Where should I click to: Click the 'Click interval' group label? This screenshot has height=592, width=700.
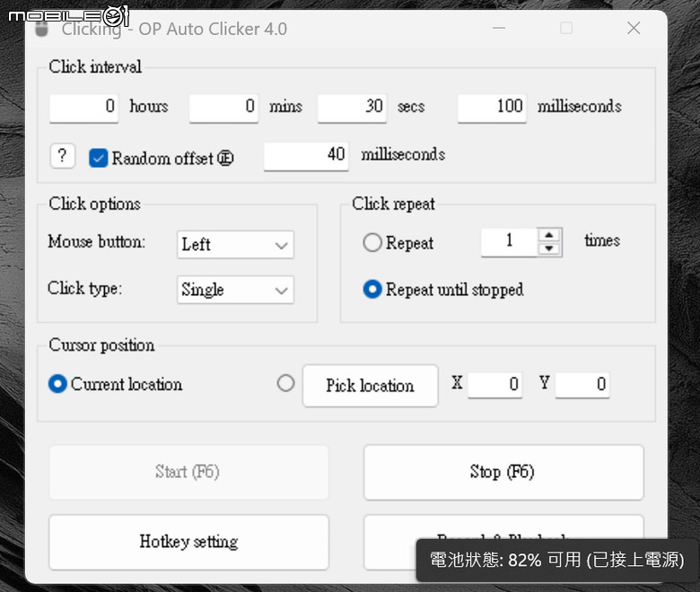pos(95,67)
